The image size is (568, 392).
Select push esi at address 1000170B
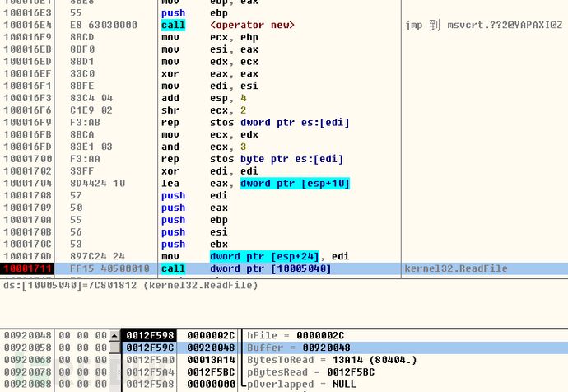284,232
